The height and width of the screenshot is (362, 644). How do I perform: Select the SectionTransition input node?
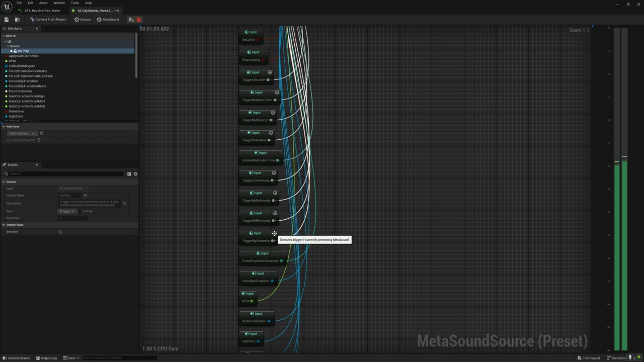tap(256, 317)
